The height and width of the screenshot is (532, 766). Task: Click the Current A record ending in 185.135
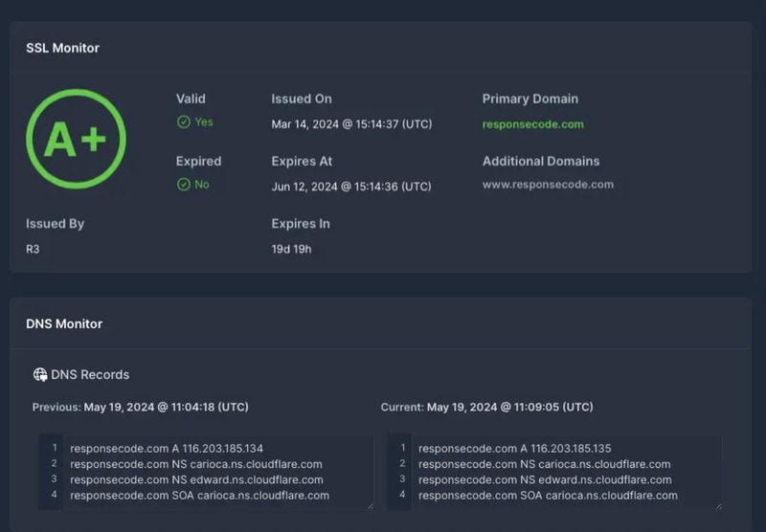(x=515, y=449)
